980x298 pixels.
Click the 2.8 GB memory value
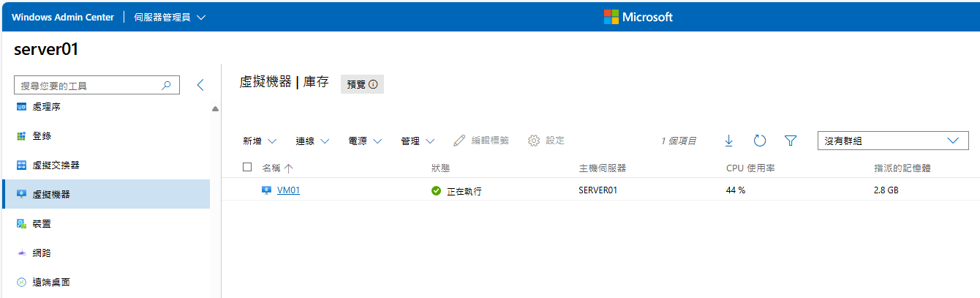click(887, 190)
